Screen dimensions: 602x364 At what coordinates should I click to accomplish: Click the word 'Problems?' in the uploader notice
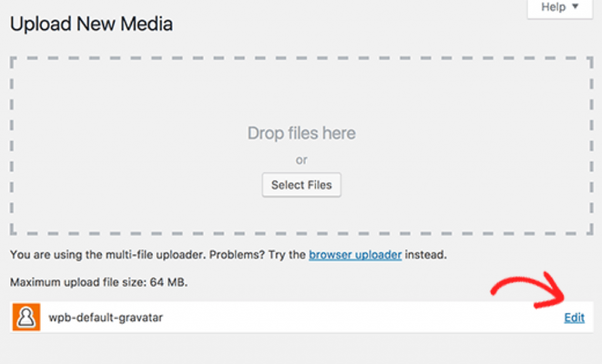[237, 255]
